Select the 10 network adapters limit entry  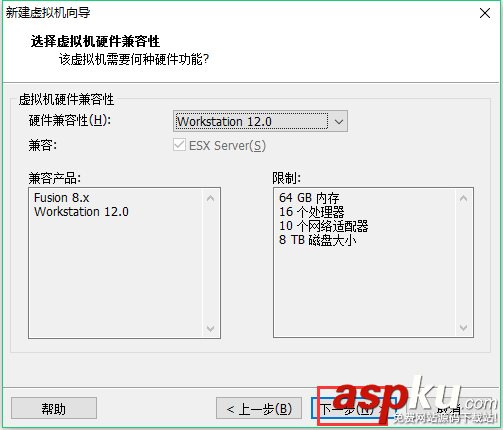(x=324, y=226)
